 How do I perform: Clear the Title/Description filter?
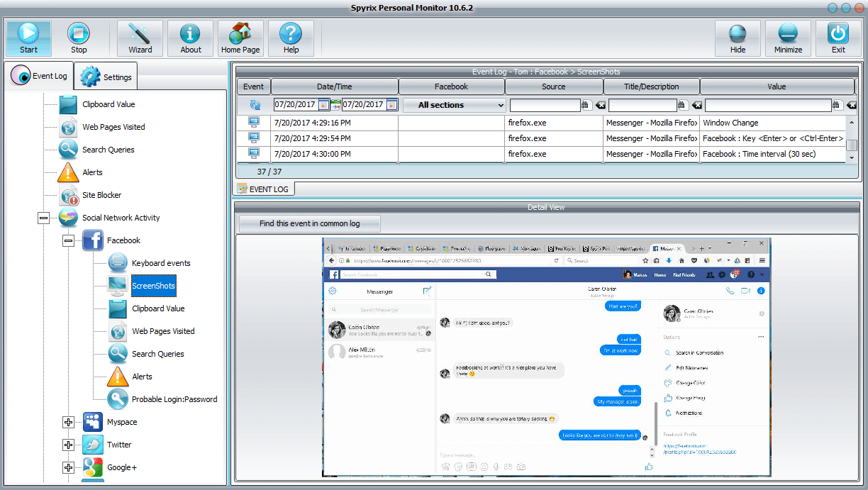click(x=697, y=105)
